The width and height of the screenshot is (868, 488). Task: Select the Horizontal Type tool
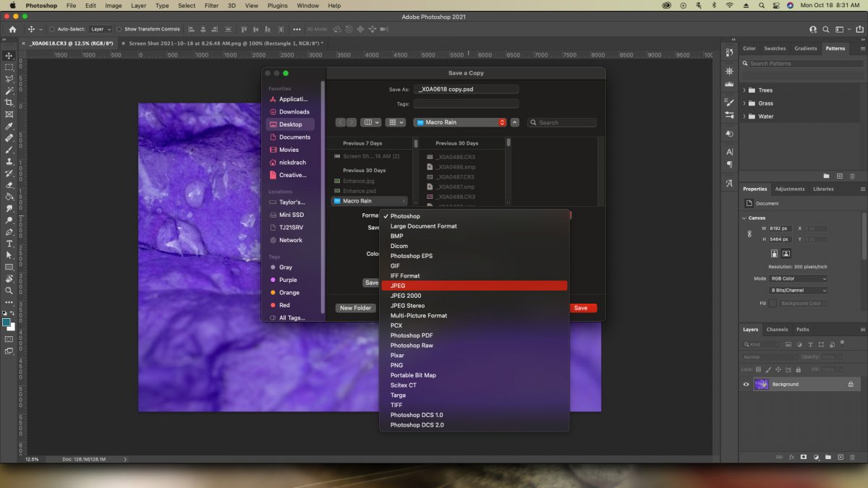[9, 244]
